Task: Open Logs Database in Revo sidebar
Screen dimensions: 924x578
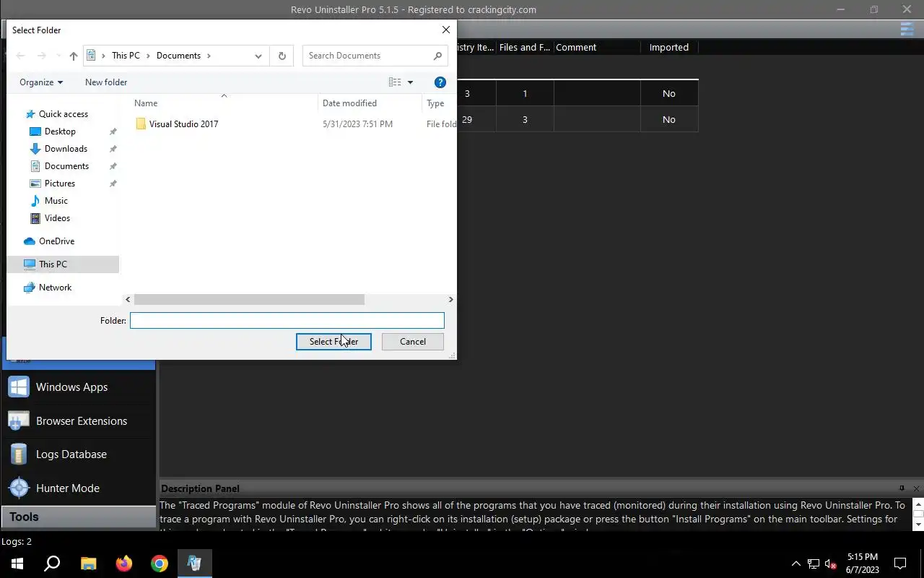Action: tap(78, 454)
